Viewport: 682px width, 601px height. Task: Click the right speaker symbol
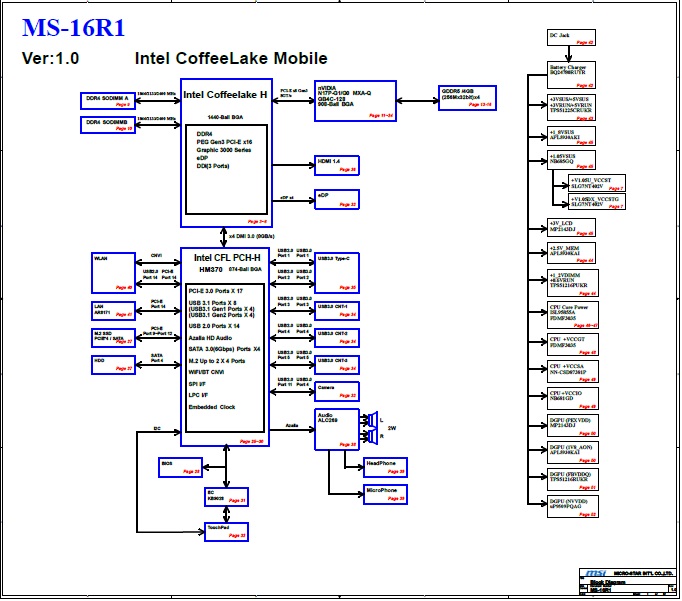click(373, 436)
